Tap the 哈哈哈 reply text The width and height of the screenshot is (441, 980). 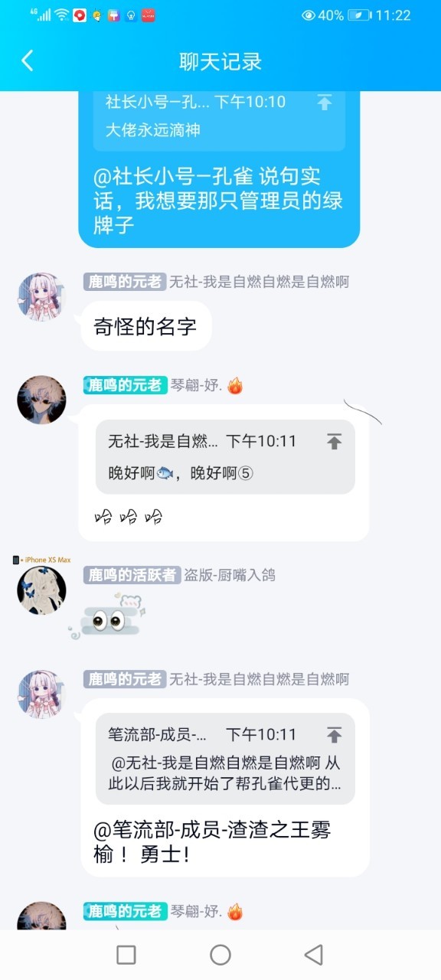click(x=129, y=517)
